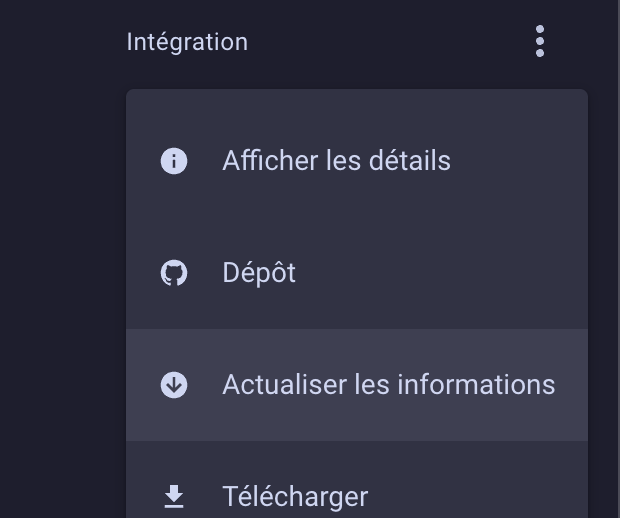Screen dimensions: 620x518
Task: Click the GitHub logo icon
Action: point(174,273)
